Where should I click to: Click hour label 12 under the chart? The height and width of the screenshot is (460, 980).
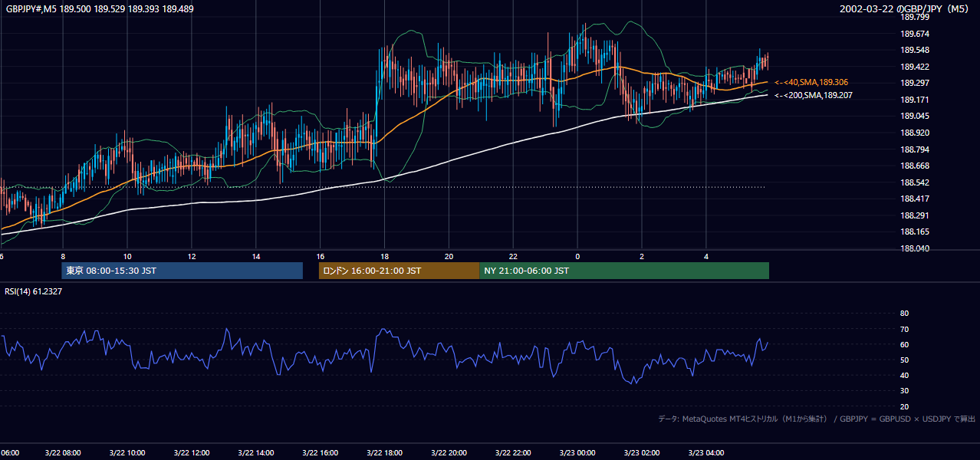tap(192, 256)
